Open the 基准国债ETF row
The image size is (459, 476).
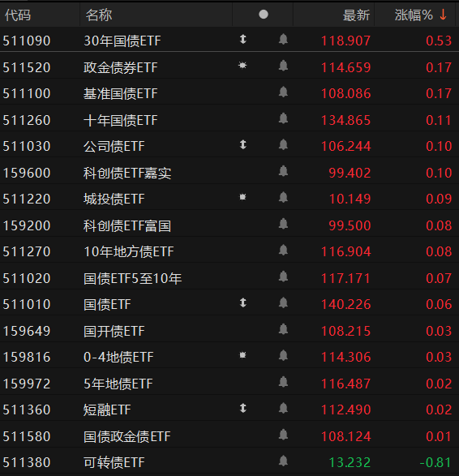(x=229, y=92)
